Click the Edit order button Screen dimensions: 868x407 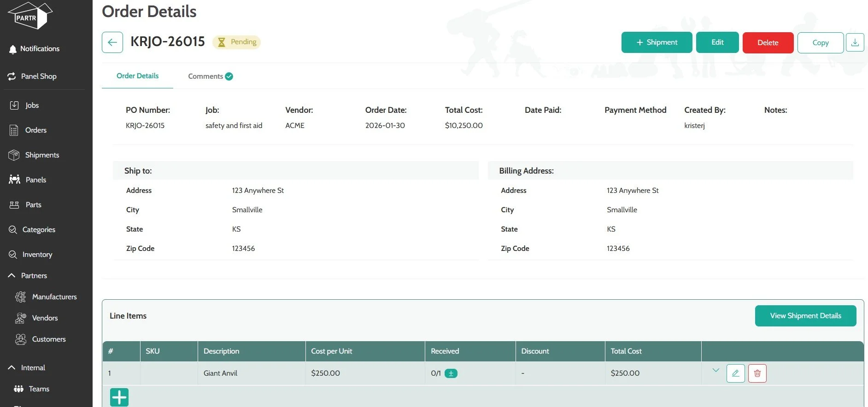(x=717, y=42)
